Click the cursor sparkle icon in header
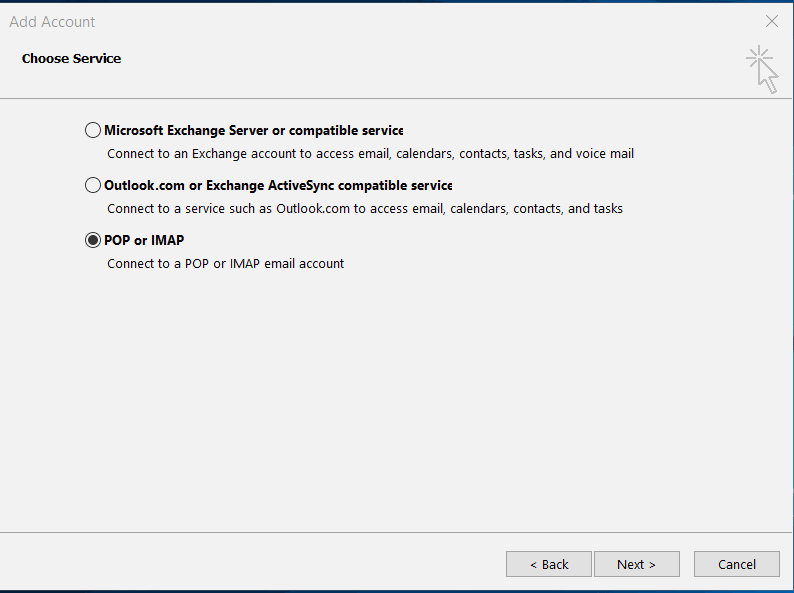 pos(762,70)
